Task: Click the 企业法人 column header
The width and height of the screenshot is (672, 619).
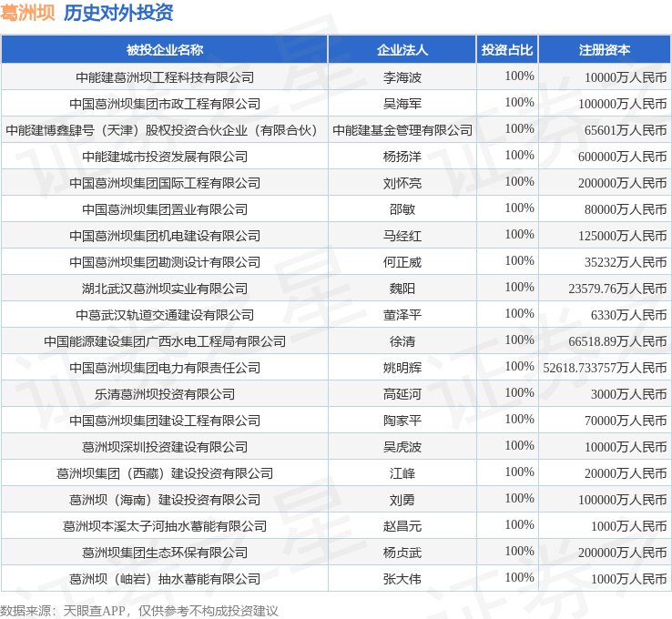Action: [402, 50]
